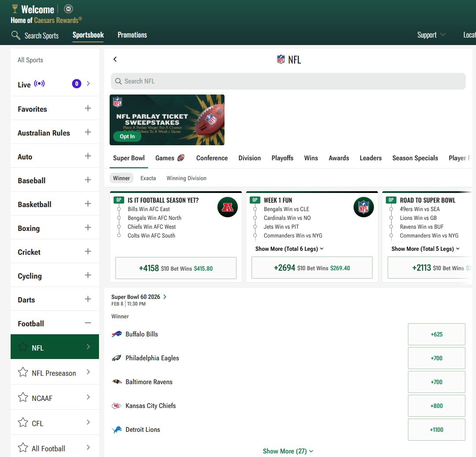Select the Winner filter pill
The height and width of the screenshot is (457, 476).
[x=122, y=178]
